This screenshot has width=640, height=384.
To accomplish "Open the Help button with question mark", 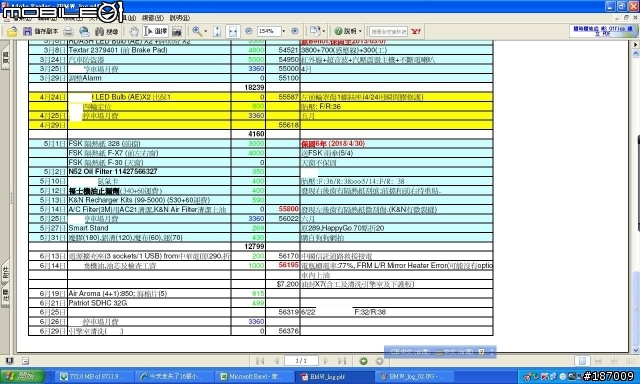I will (x=345, y=31).
